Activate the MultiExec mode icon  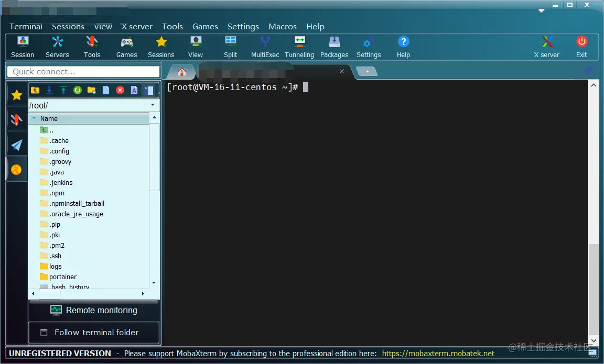coord(265,47)
